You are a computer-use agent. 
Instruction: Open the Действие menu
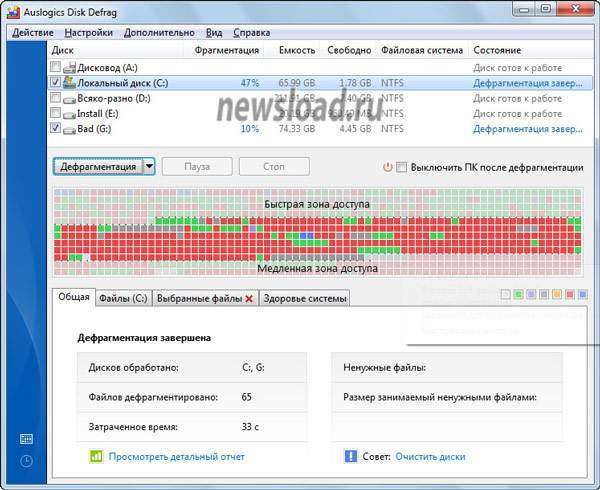coord(33,33)
